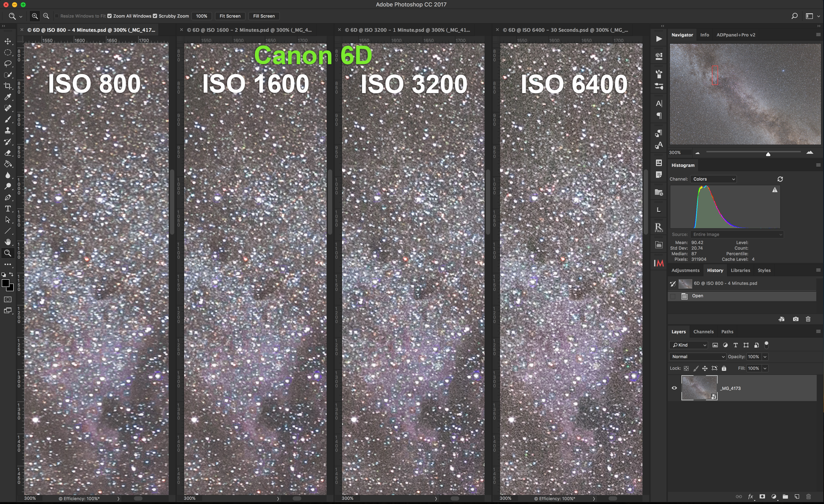Open the histogram Channel Colors dropdown
Viewport: 824px width, 504px height.
[713, 179]
